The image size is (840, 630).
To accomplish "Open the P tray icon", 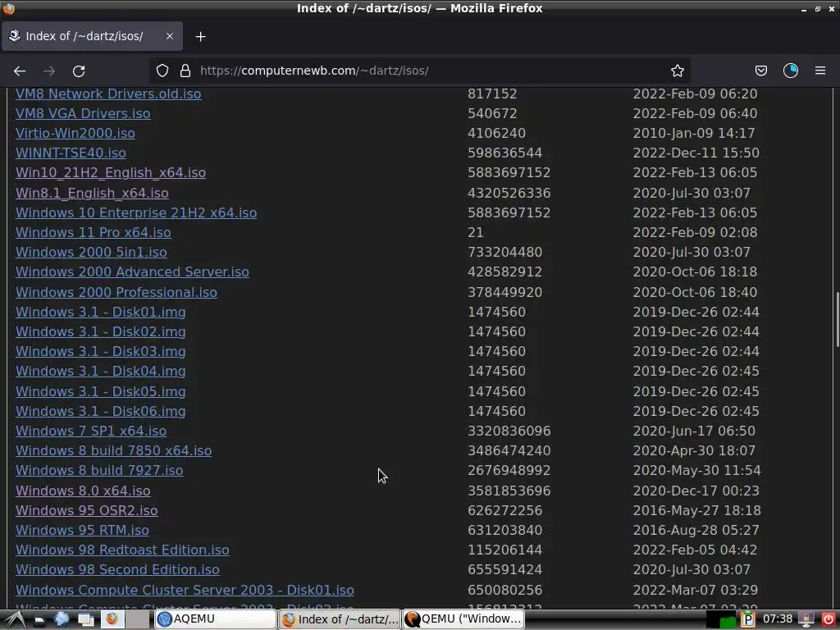I will 747,620.
